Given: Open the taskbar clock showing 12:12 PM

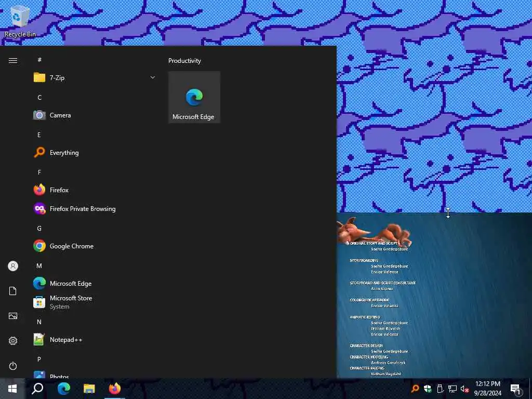Looking at the screenshot, I should tap(487, 389).
